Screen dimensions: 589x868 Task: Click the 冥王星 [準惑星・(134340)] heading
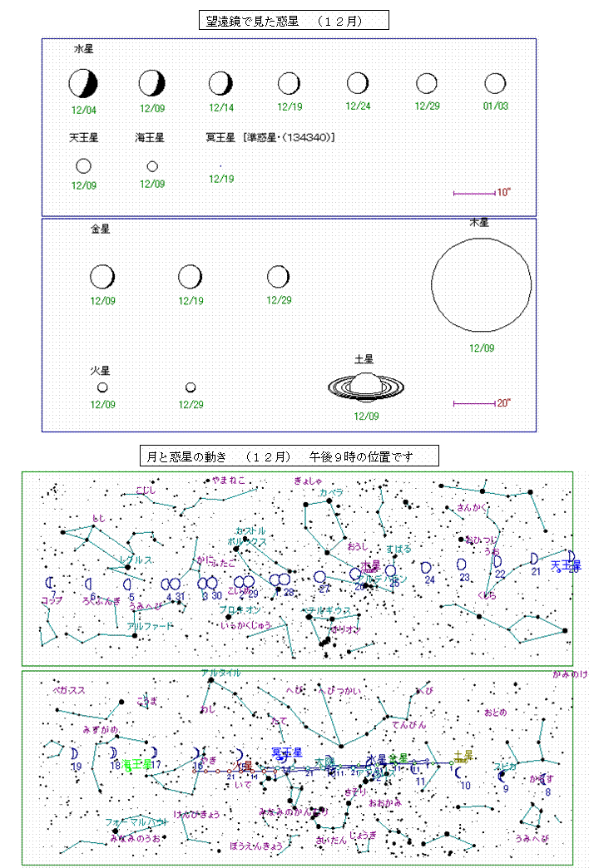click(270, 137)
